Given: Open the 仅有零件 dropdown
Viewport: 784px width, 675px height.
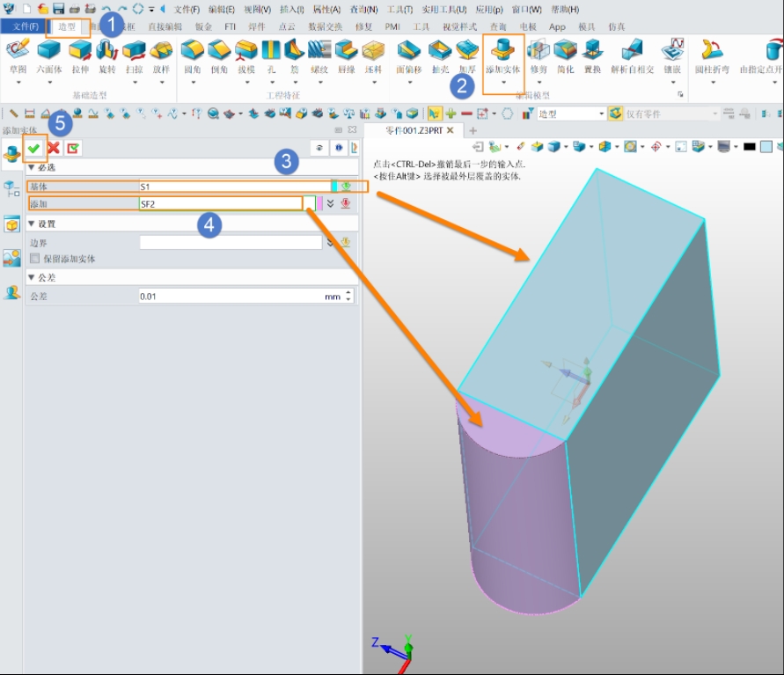Looking at the screenshot, I should (714, 114).
